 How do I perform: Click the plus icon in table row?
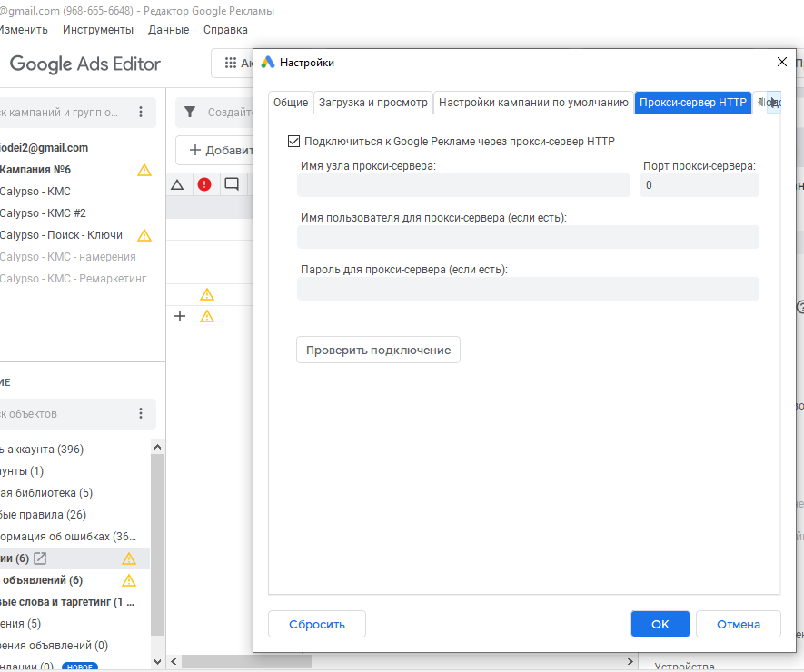coord(180,316)
